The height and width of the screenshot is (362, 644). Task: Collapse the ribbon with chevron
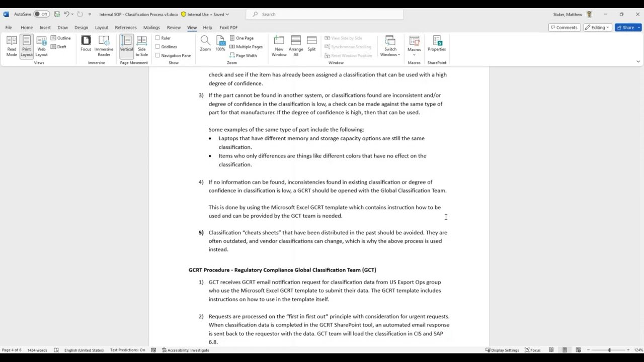coord(638,61)
